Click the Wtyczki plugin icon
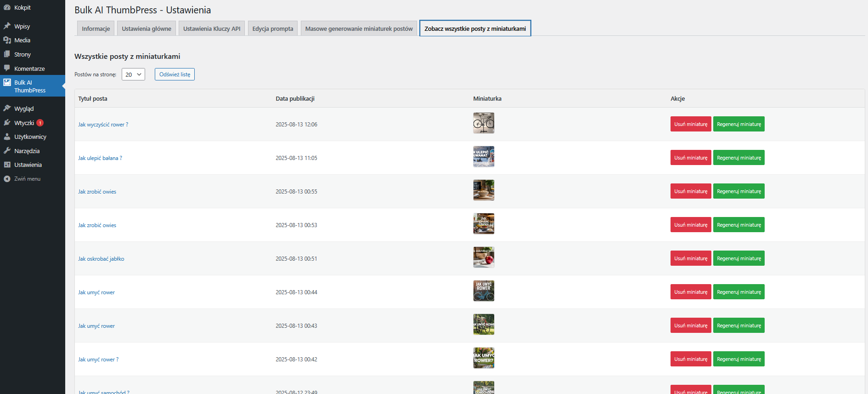This screenshot has width=868, height=394. 7,123
